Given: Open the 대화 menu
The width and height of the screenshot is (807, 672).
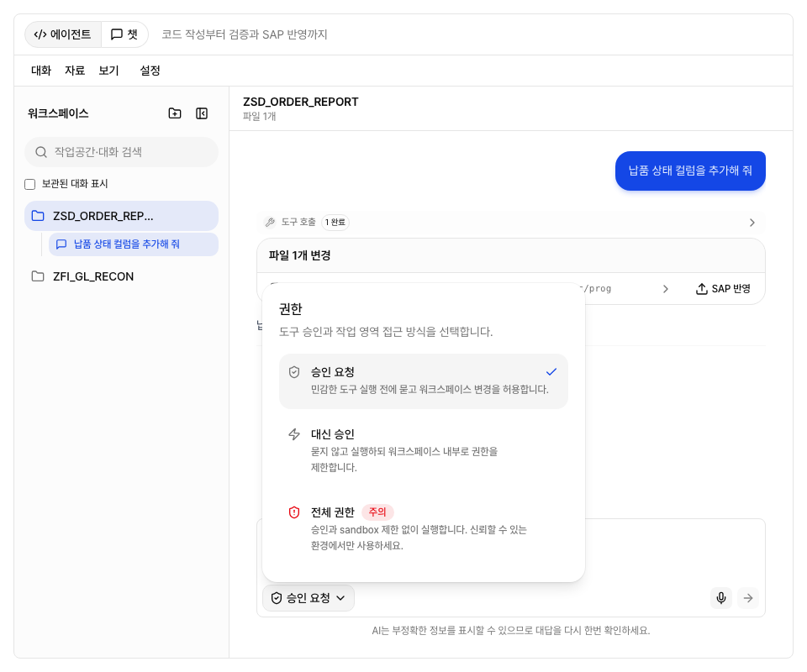Looking at the screenshot, I should 41,71.
